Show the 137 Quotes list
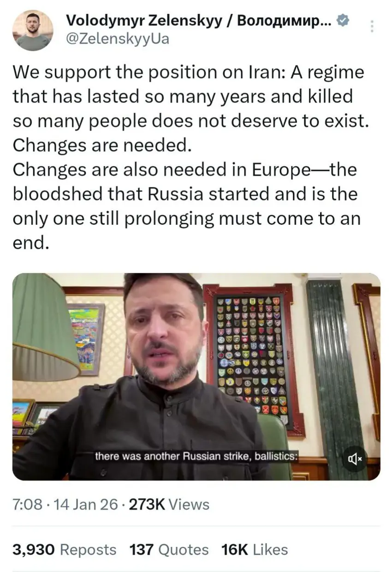Screen dimensions: 392x572 coord(169,549)
